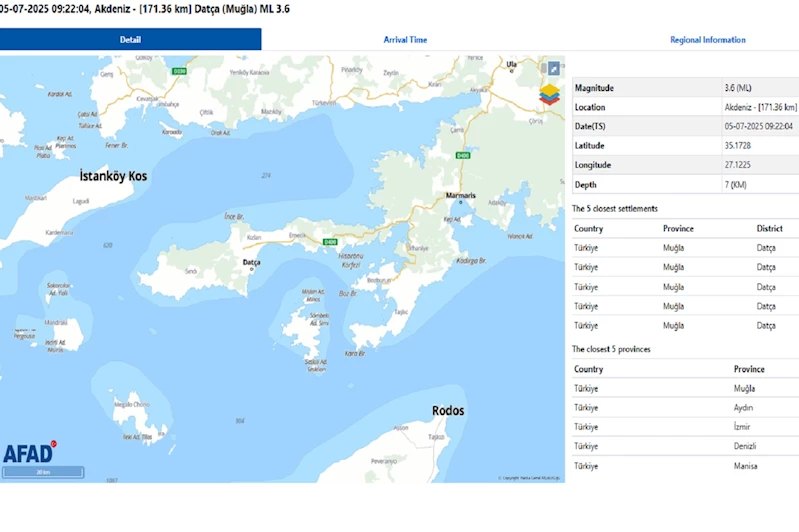Screen dimensions: 799x532
Task: Click the map scale bar
Action: [x=42, y=471]
